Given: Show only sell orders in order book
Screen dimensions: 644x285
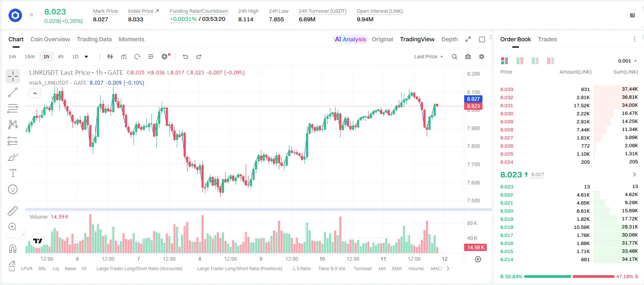Looking at the screenshot, I should 550,61.
